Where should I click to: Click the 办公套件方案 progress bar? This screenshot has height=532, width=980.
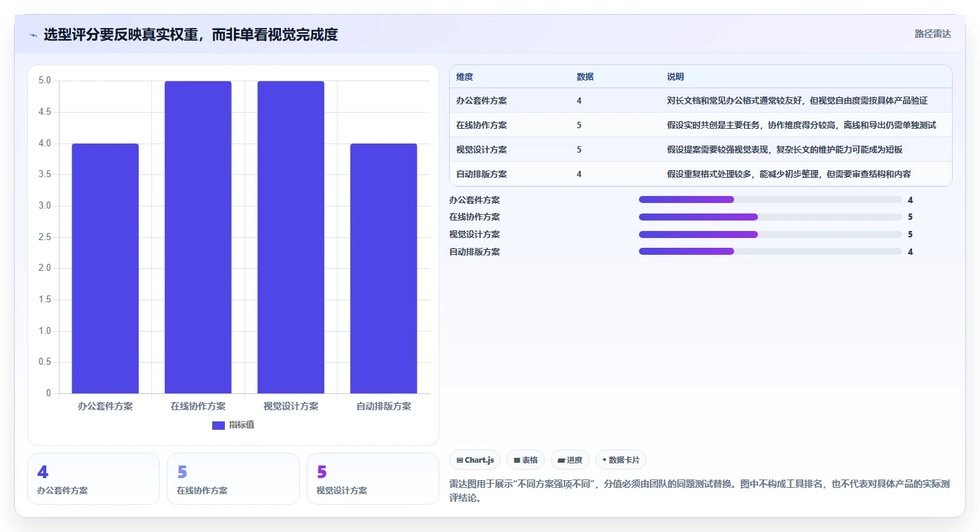click(x=771, y=199)
